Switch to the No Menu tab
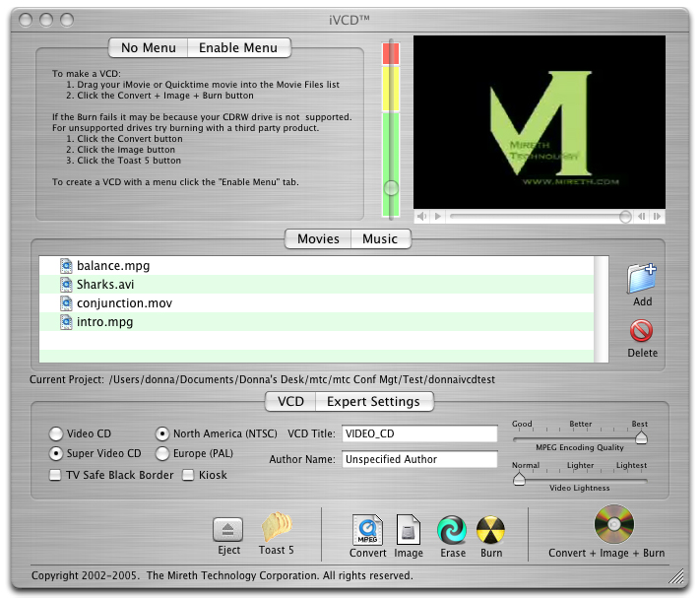This screenshot has height=598, width=700. point(149,48)
